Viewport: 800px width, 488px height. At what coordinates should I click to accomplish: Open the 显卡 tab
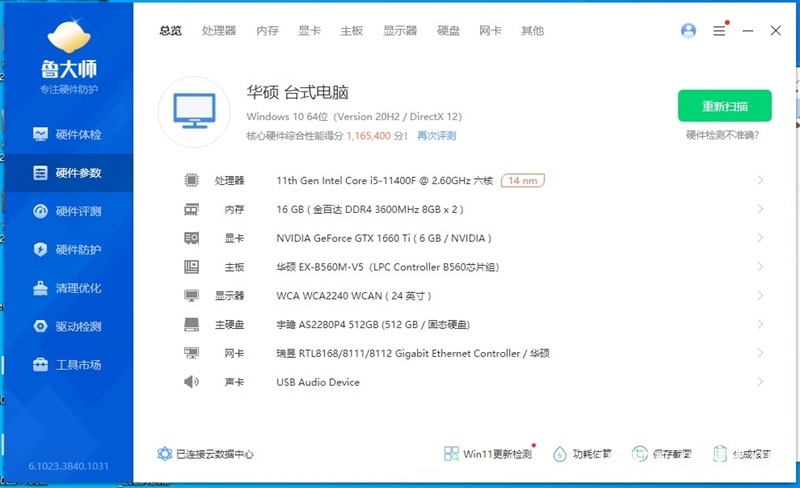click(310, 31)
